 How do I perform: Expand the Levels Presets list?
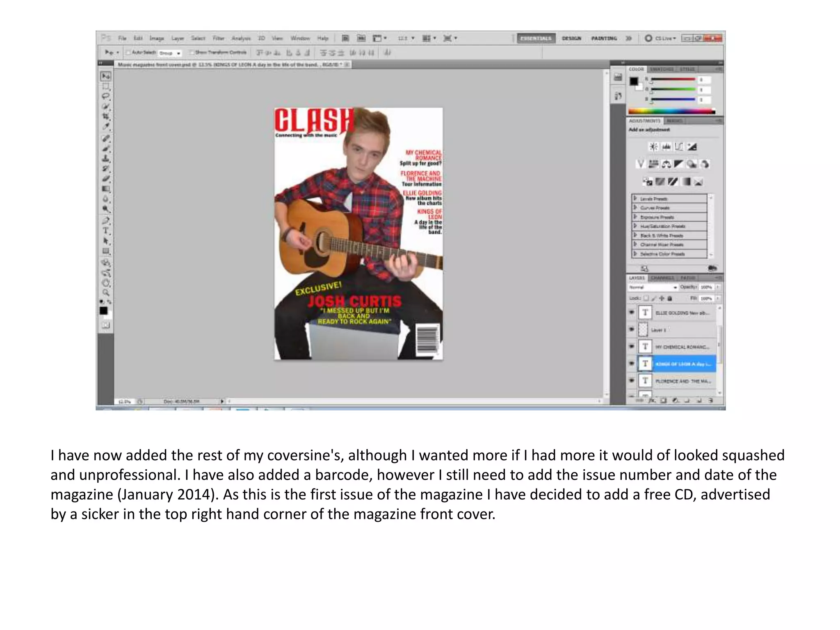(x=635, y=199)
